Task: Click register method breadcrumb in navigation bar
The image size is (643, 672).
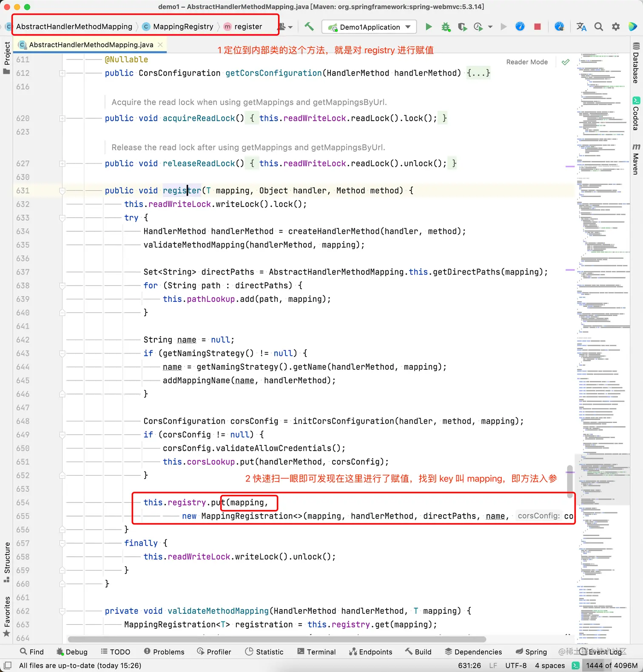Action: click(x=243, y=27)
